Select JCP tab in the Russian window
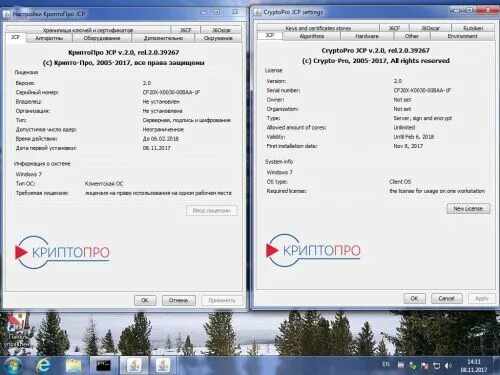 tap(15, 37)
